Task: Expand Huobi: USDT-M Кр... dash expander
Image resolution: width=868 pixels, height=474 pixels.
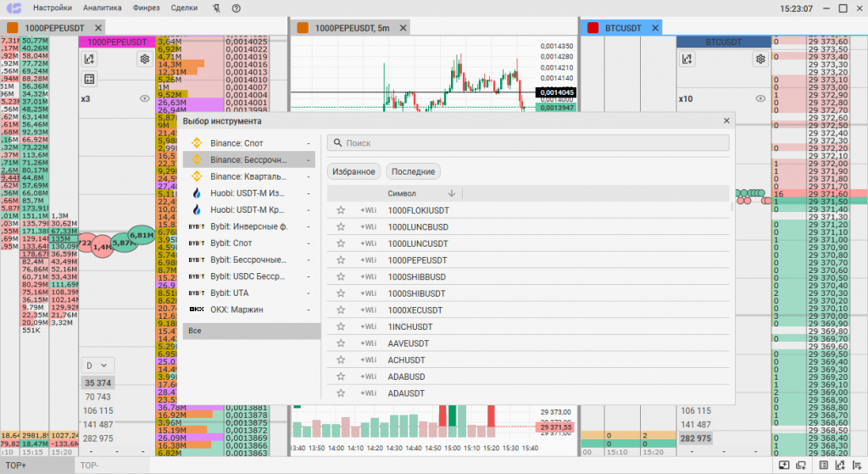Action: point(309,210)
